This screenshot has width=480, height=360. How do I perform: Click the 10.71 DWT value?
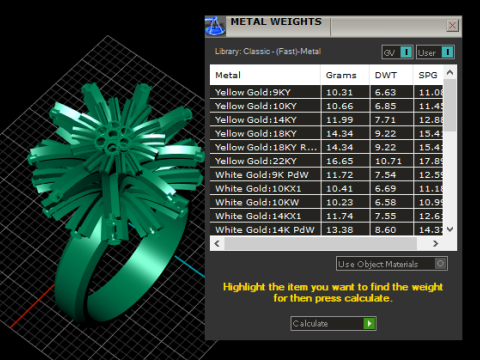[388, 161]
